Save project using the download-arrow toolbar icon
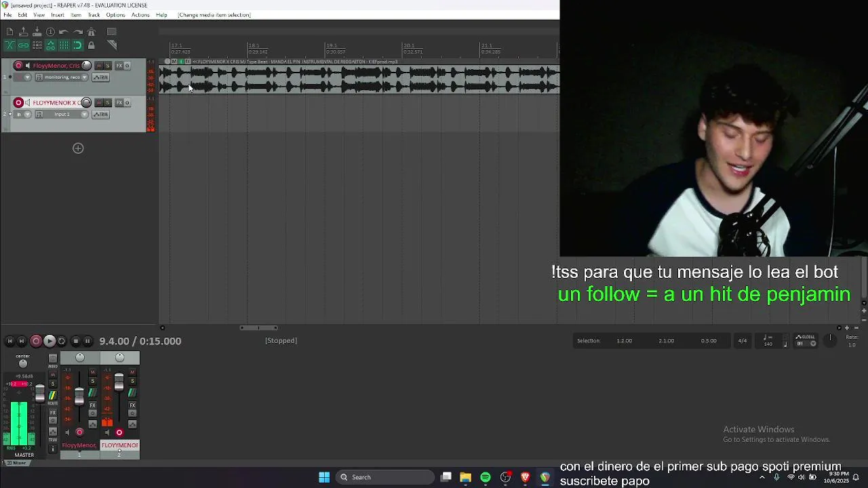868x488 pixels. click(x=37, y=32)
